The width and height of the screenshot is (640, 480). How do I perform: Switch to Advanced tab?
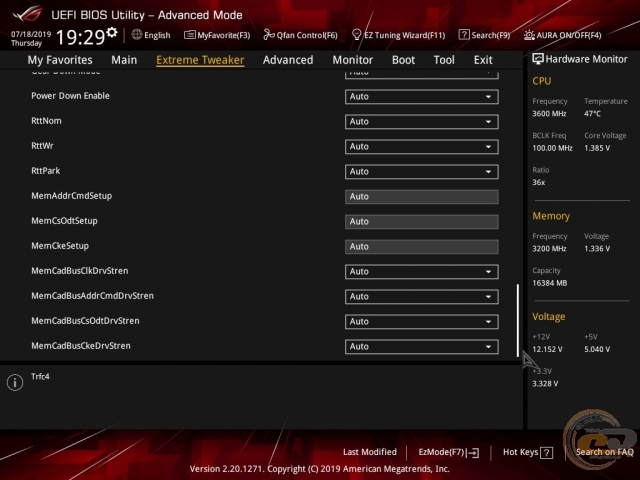288,60
